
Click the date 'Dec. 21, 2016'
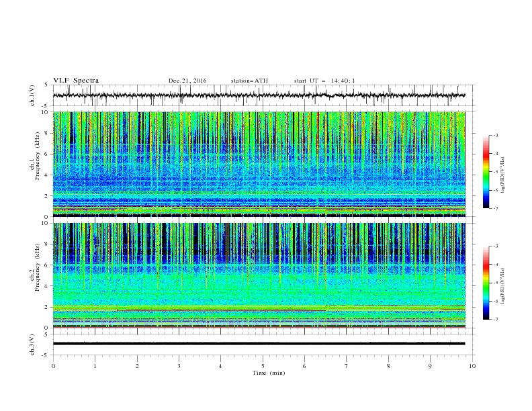(187, 81)
